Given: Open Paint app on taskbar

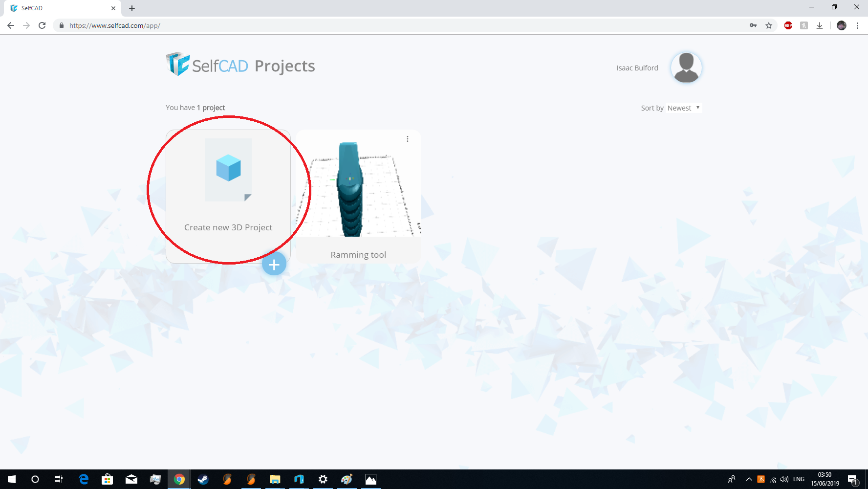Looking at the screenshot, I should coord(347,479).
